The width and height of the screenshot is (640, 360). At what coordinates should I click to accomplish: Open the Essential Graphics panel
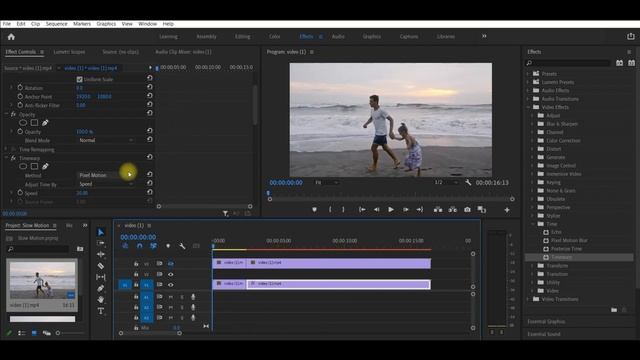[546, 322]
